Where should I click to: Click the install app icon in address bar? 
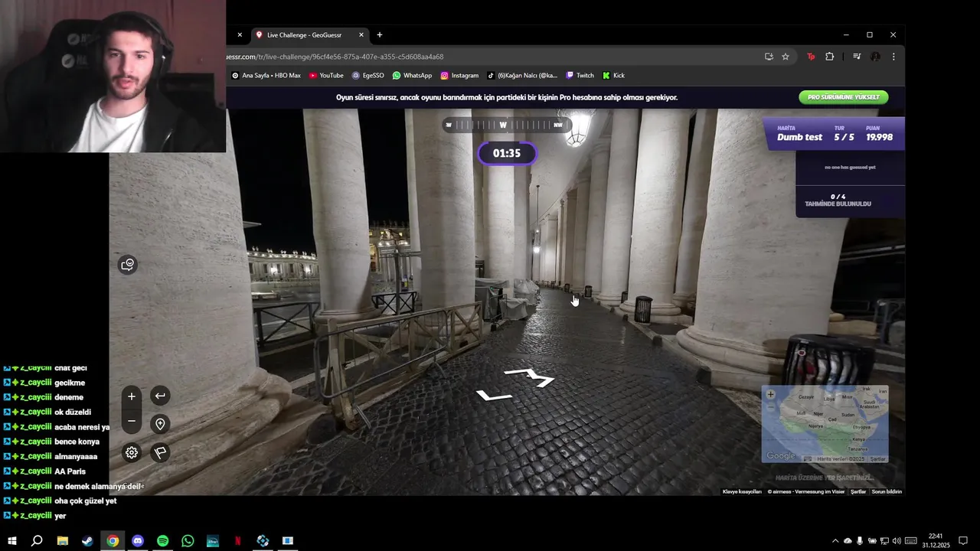point(769,57)
